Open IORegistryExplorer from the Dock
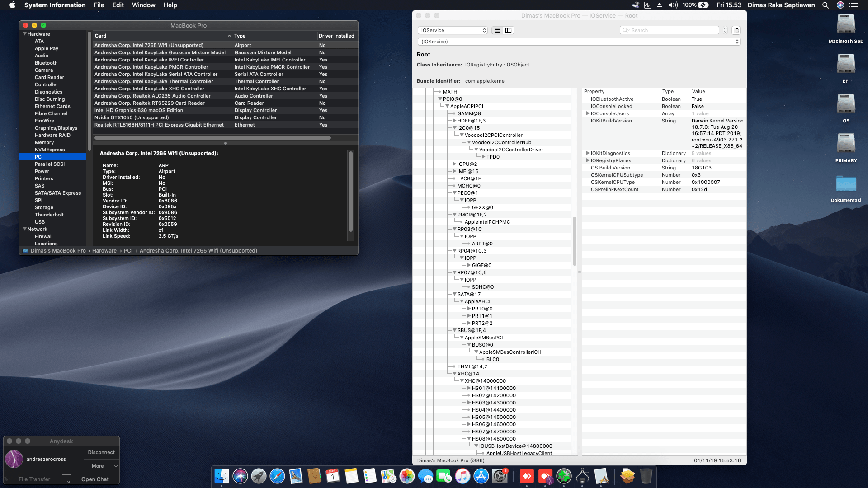This screenshot has width=868, height=488. click(582, 476)
